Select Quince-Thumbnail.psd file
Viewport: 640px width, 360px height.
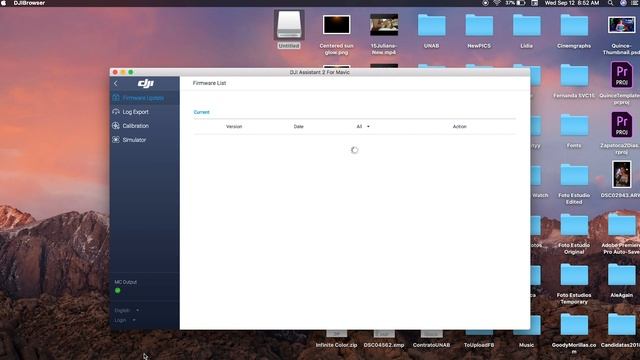tap(621, 25)
